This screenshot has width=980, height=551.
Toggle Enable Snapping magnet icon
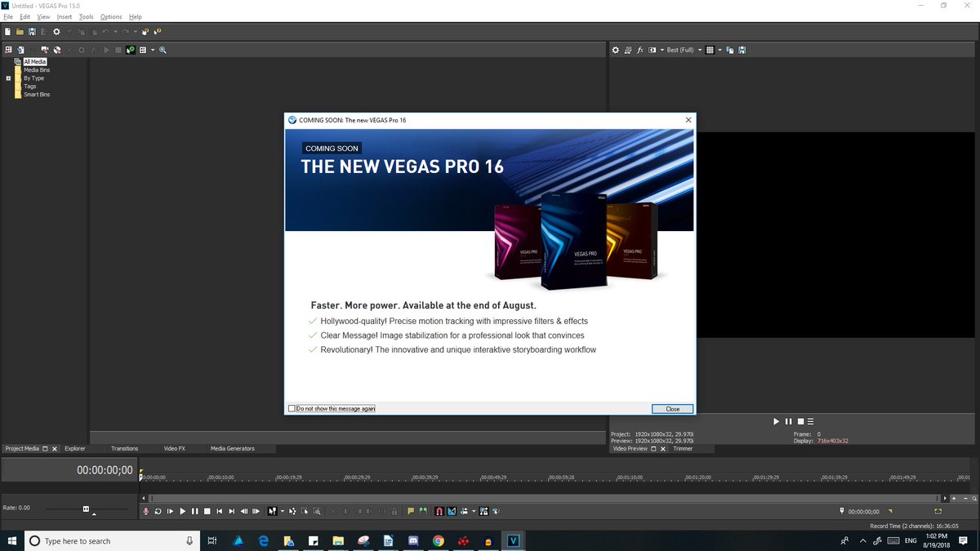pos(439,511)
